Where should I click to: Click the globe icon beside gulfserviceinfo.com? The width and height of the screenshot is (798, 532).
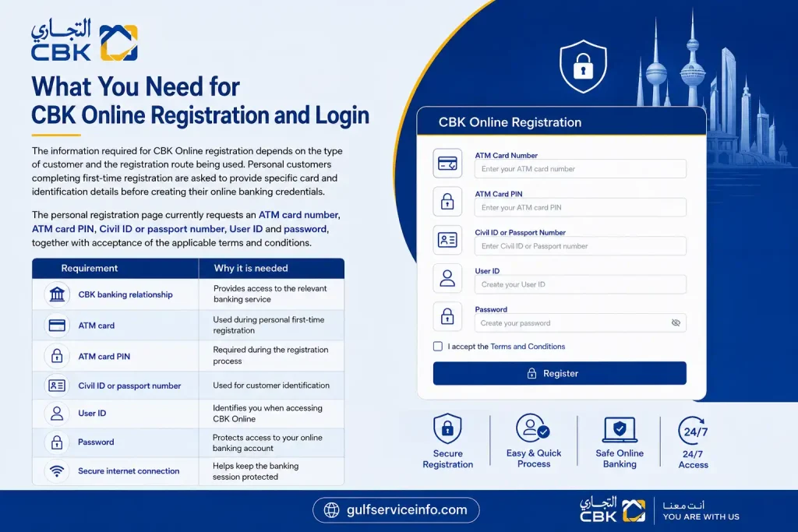point(332,510)
